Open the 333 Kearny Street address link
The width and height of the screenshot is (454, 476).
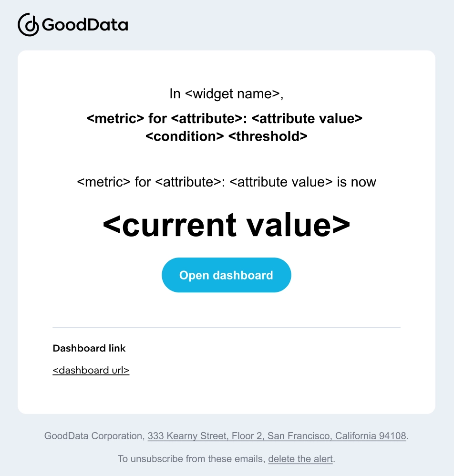277,436
